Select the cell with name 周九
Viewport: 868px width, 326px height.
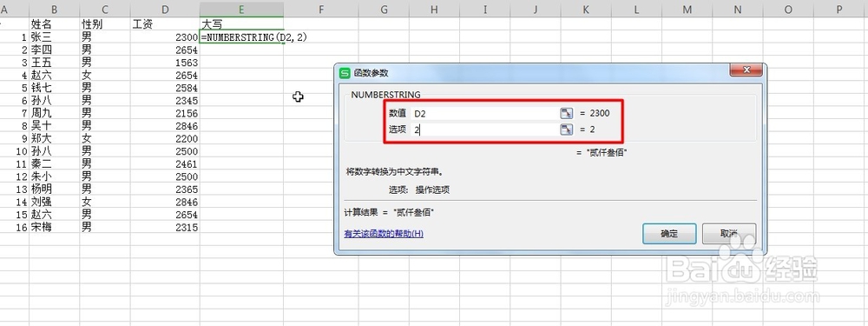coord(54,113)
